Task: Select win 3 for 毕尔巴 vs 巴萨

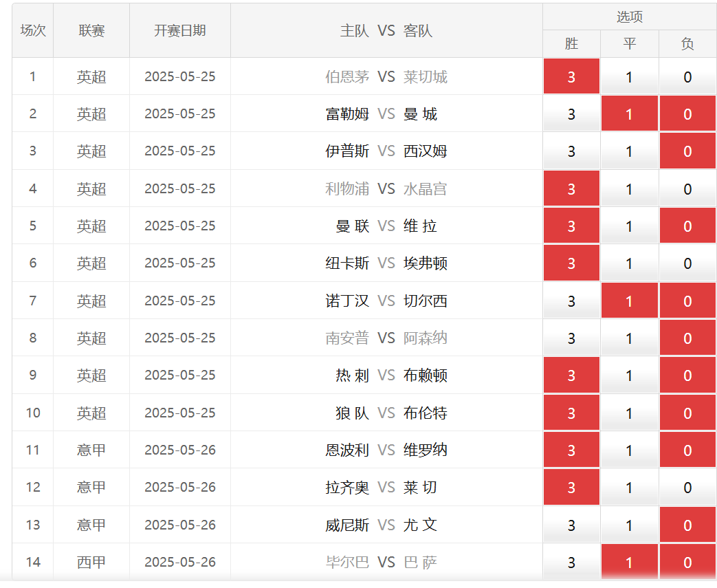Action: (x=571, y=562)
